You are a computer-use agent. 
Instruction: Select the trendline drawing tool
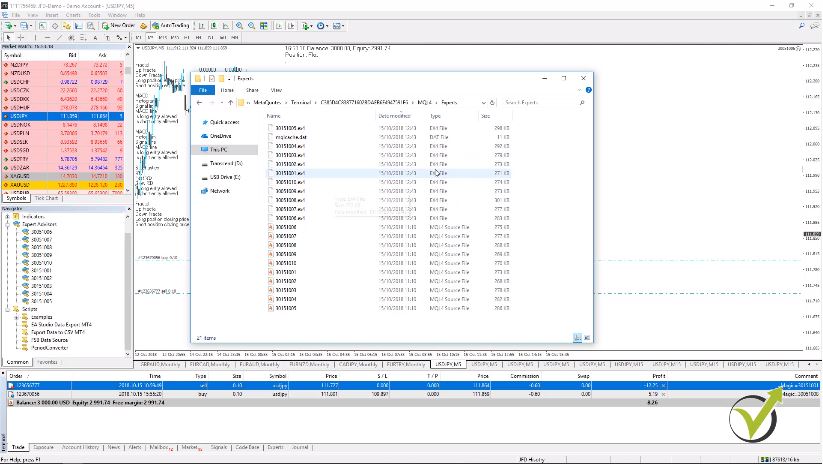pos(59,38)
